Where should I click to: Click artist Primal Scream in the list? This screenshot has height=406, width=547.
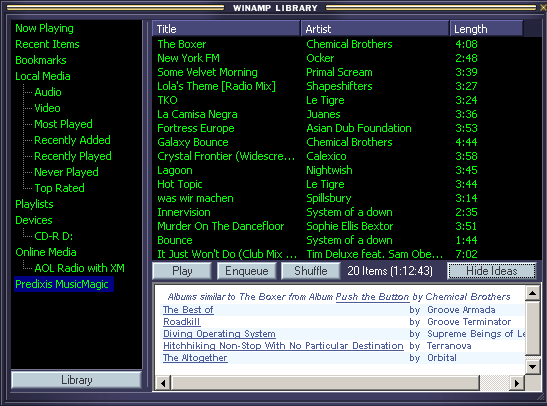click(x=339, y=72)
